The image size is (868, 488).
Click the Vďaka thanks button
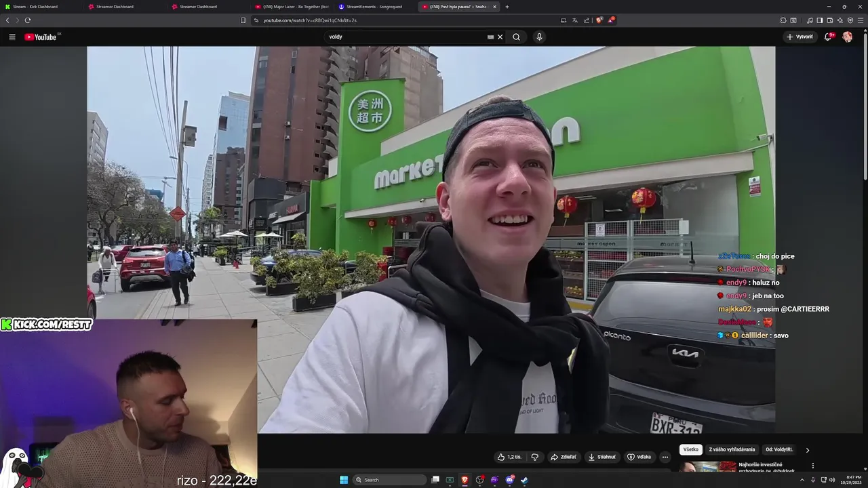[639, 457]
